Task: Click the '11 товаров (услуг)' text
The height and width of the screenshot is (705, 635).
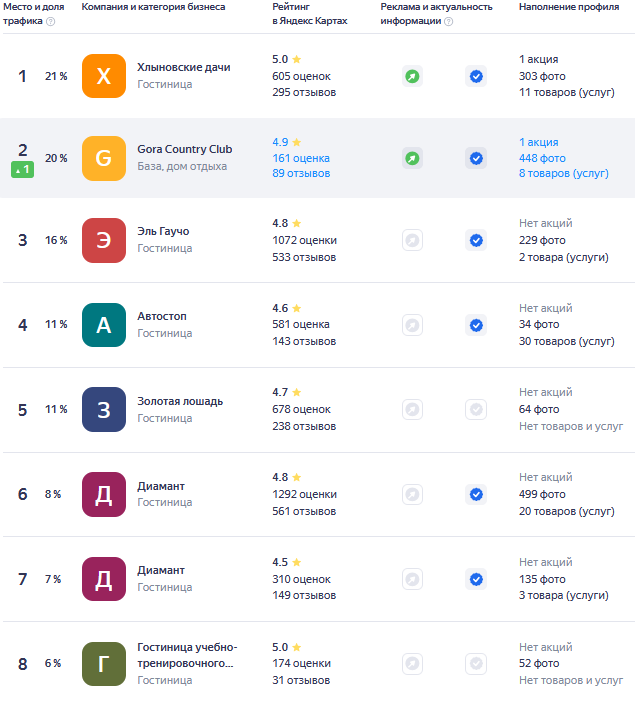Action: click(566, 93)
